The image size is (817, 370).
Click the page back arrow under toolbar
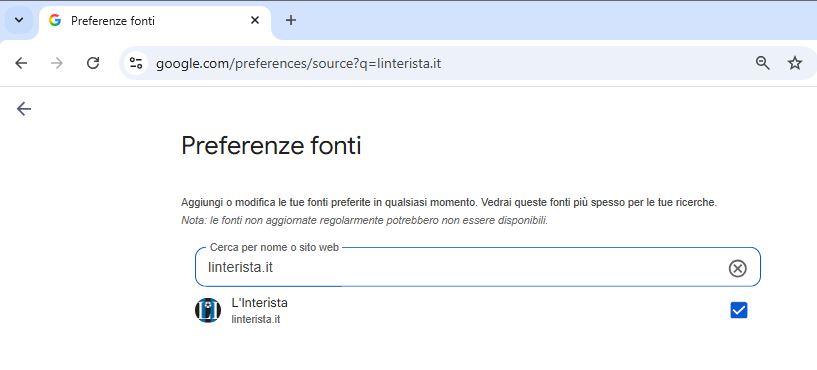tap(24, 108)
